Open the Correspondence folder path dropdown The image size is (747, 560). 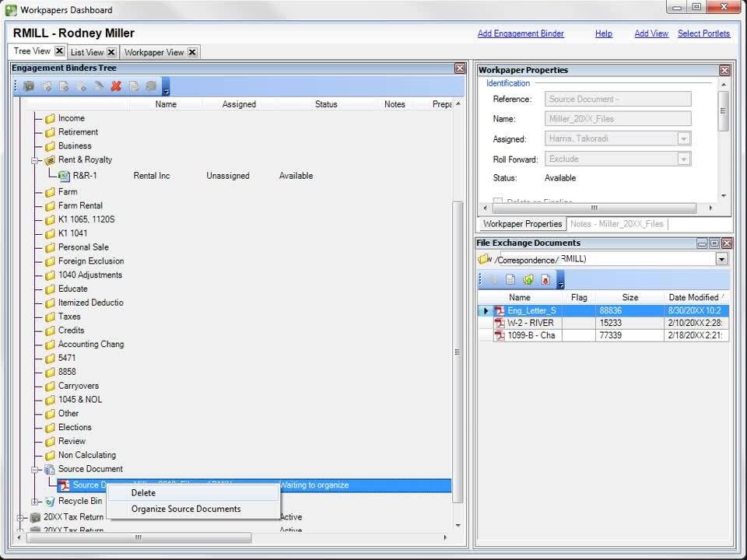(x=721, y=259)
